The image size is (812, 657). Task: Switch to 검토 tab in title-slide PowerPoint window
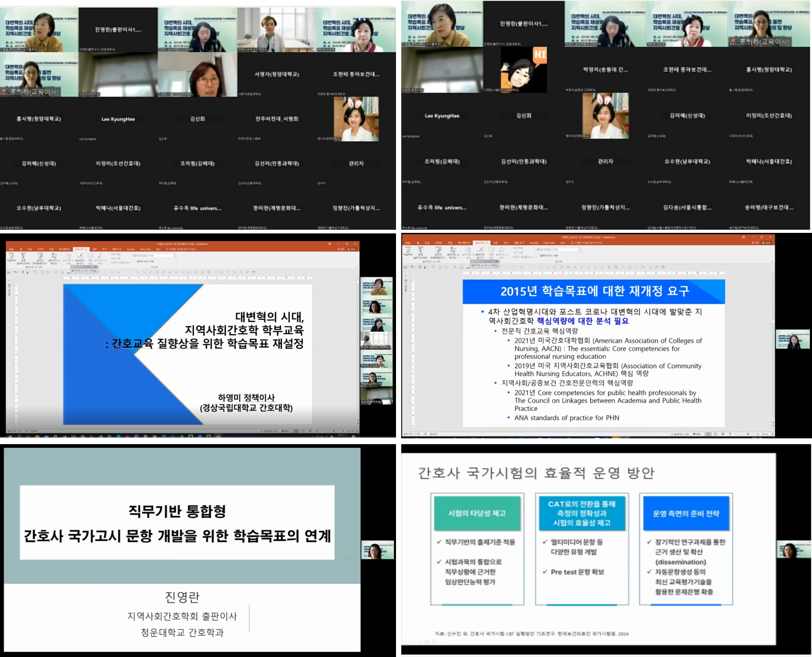coord(94,249)
